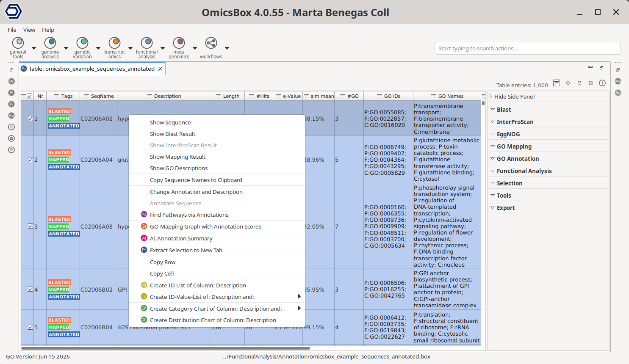Restore the left sidebar view stack
This screenshot has width=629, height=364.
pyautogui.click(x=11, y=70)
